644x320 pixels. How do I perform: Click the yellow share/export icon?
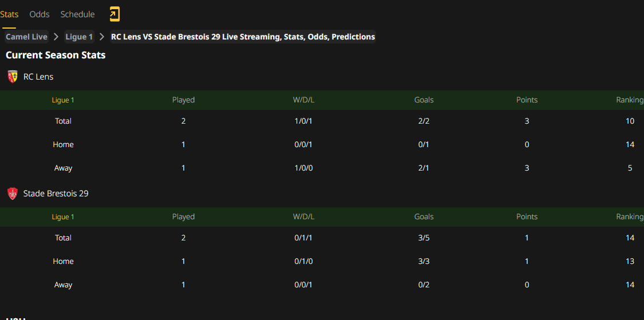114,14
